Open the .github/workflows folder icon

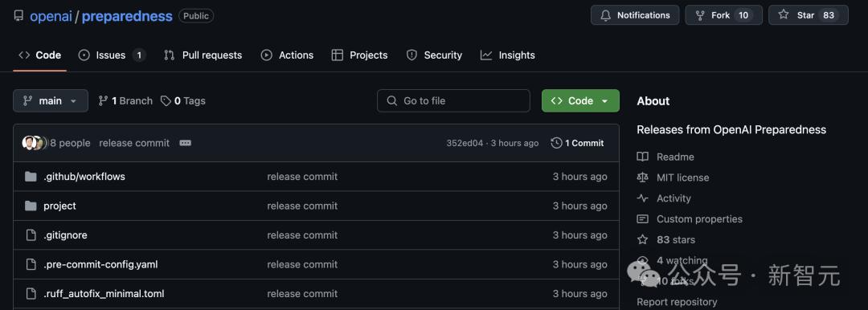point(31,177)
